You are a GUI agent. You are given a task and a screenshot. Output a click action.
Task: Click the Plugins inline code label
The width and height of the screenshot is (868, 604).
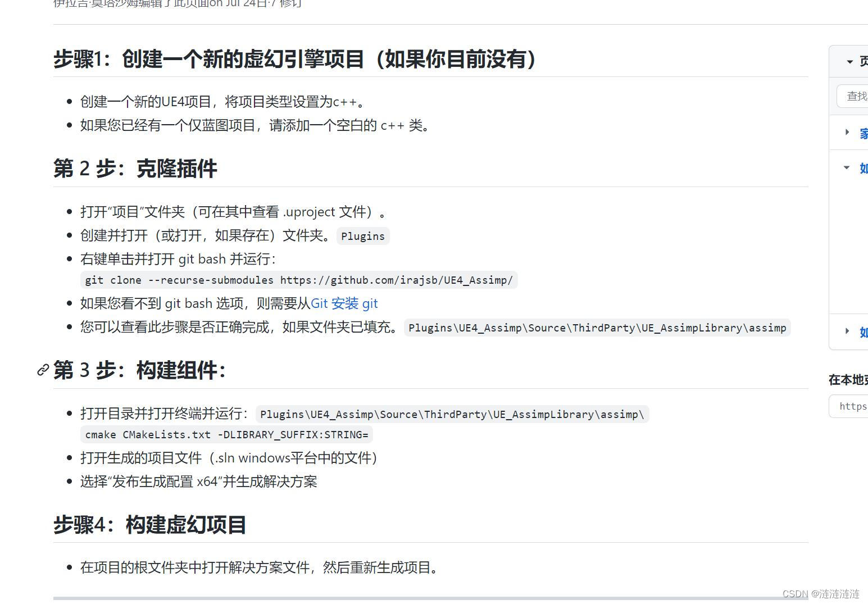(x=363, y=236)
